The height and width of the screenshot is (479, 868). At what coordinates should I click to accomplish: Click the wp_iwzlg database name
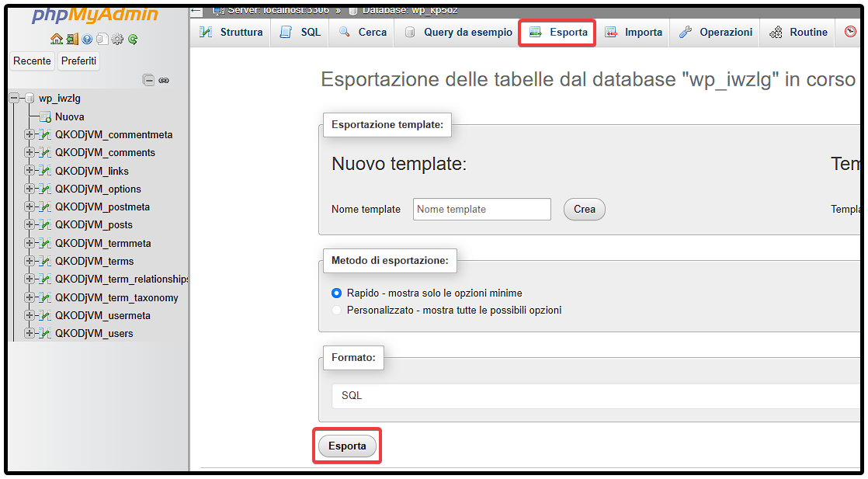point(60,99)
